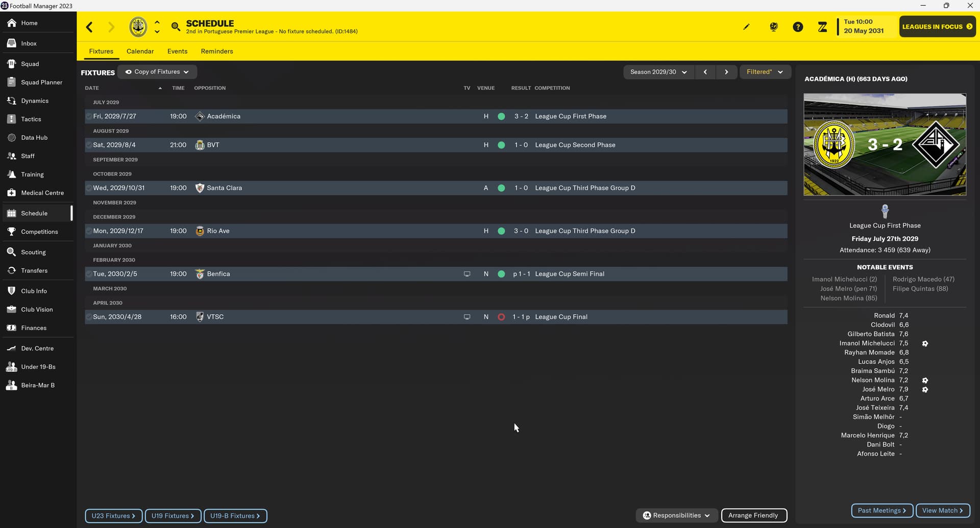Click the League Cup trophy icon in match panel
This screenshot has width=980, height=528.
coord(885,211)
